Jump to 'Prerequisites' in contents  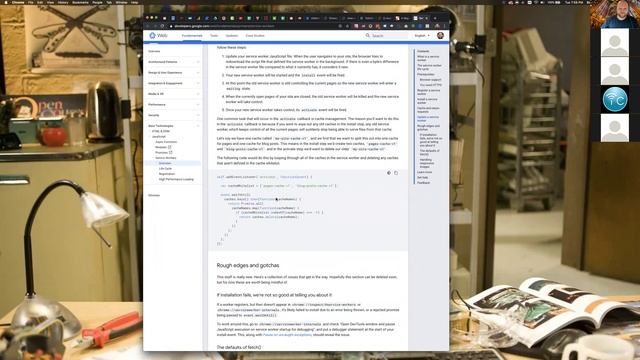[x=426, y=74]
